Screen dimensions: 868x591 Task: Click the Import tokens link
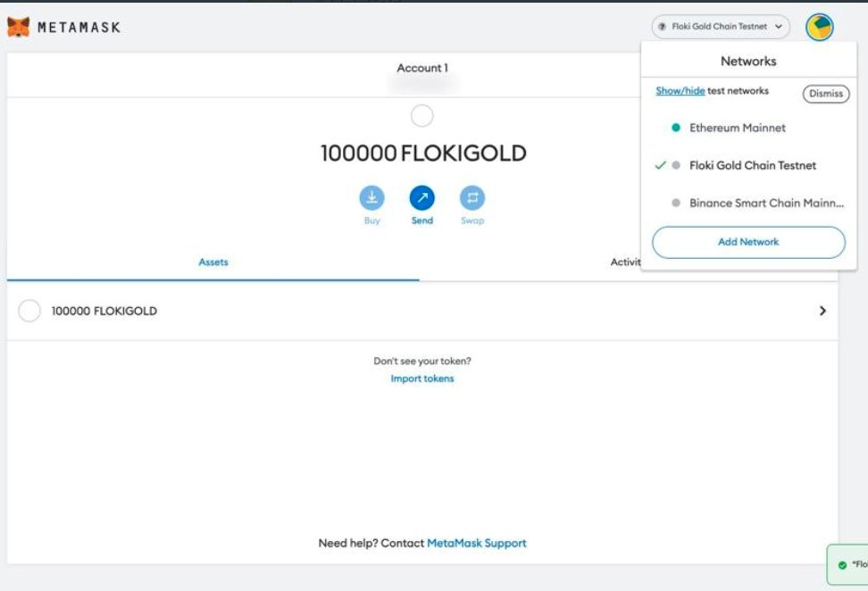pos(421,379)
